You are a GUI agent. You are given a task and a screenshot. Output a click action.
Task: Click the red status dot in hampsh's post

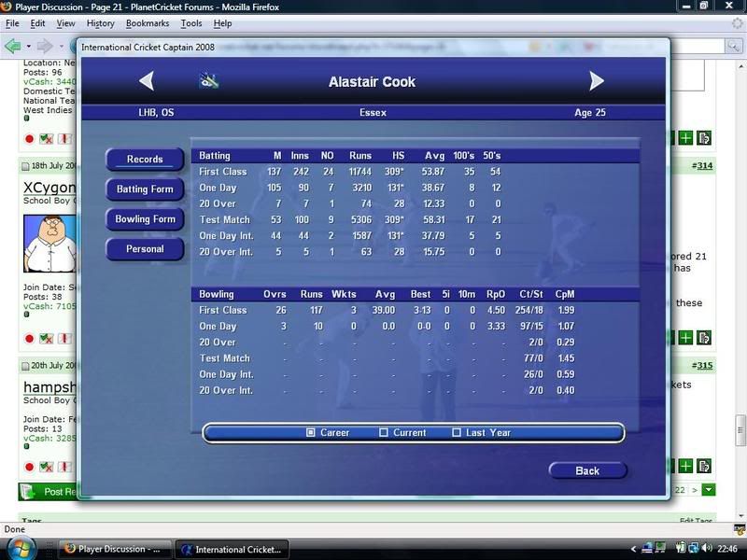[29, 468]
